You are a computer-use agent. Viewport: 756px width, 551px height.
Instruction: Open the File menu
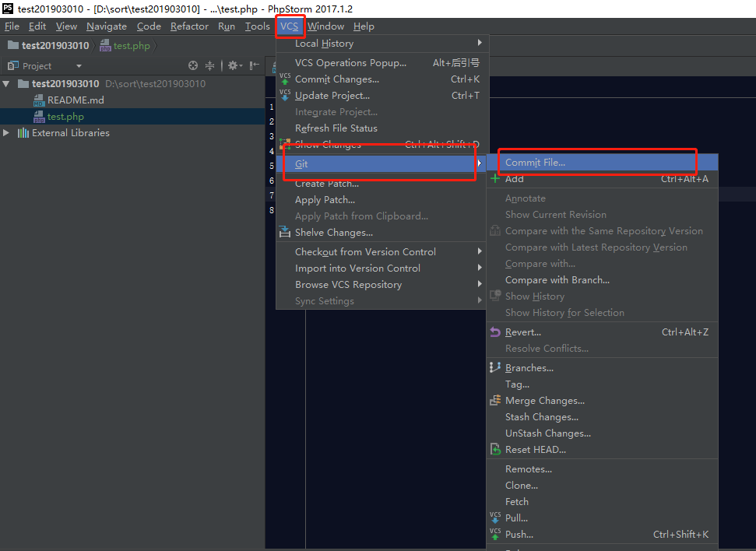12,26
